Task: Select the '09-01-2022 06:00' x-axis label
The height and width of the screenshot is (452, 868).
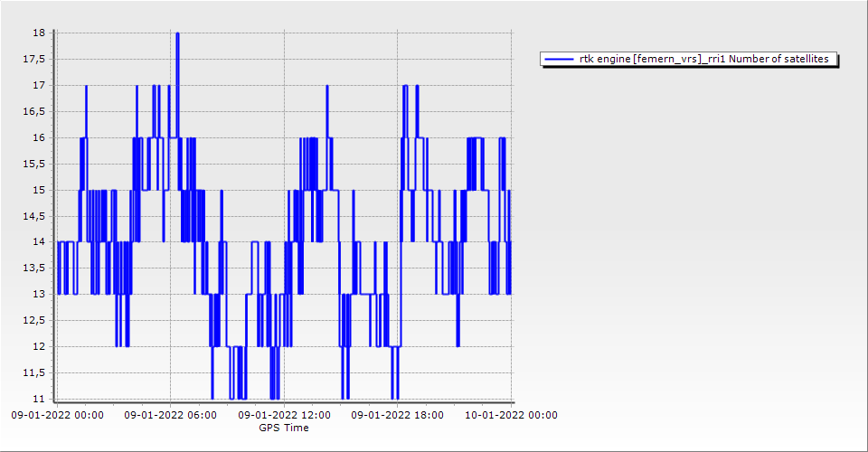Action: tap(170, 415)
